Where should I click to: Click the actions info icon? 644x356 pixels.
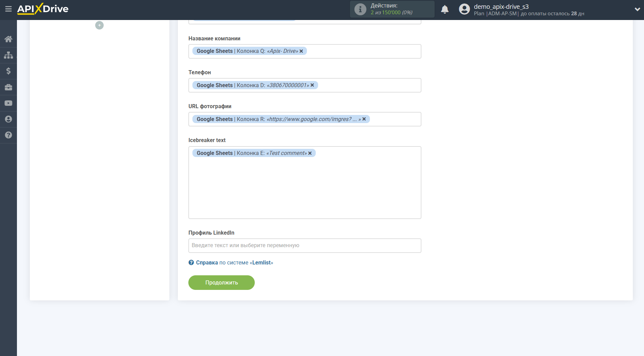coord(360,9)
